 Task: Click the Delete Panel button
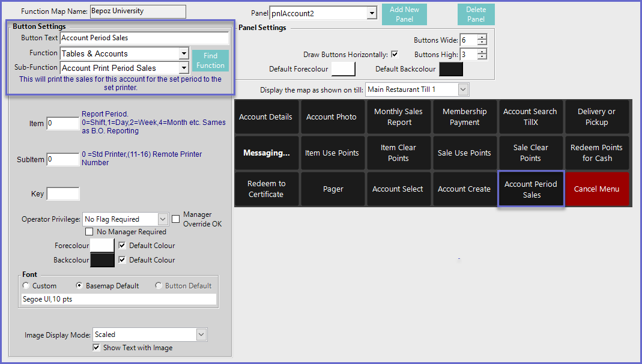tap(476, 14)
